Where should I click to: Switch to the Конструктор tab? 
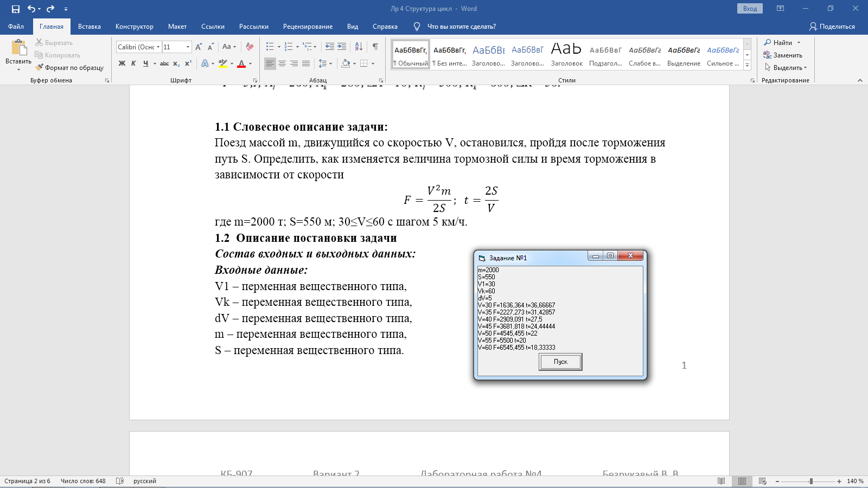[x=135, y=27]
